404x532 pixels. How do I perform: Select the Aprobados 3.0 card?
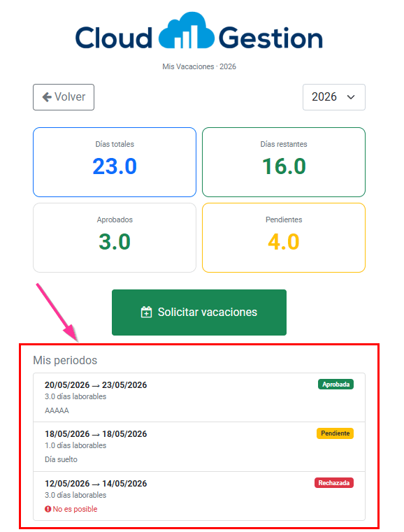[x=115, y=238]
